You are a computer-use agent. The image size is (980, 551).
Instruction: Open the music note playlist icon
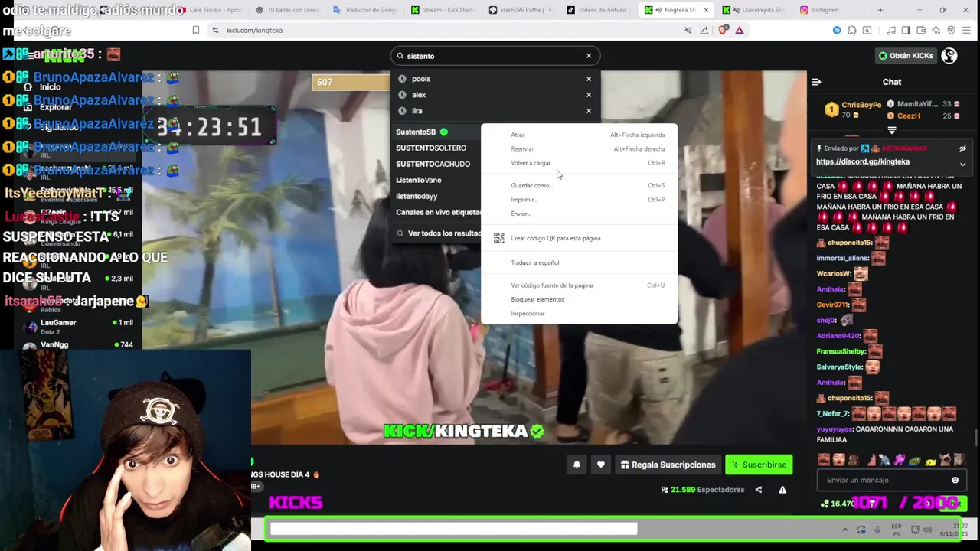(x=892, y=30)
